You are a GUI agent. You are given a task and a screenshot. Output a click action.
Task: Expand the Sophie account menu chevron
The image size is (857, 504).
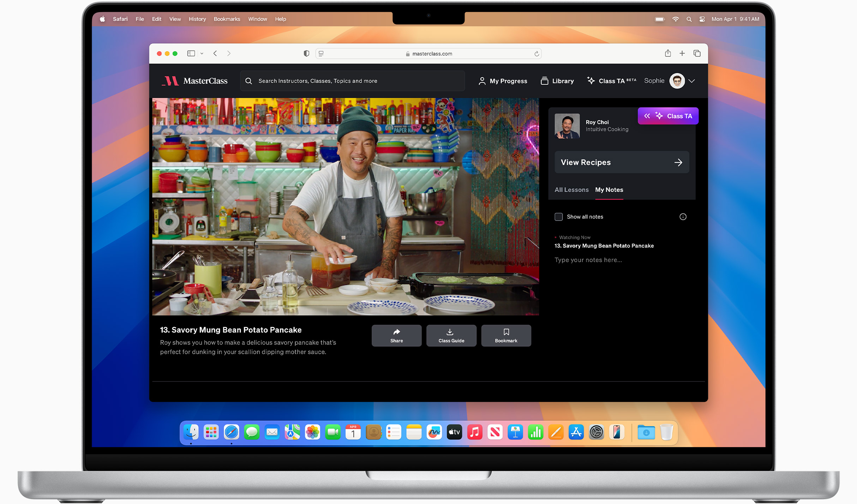pos(691,81)
